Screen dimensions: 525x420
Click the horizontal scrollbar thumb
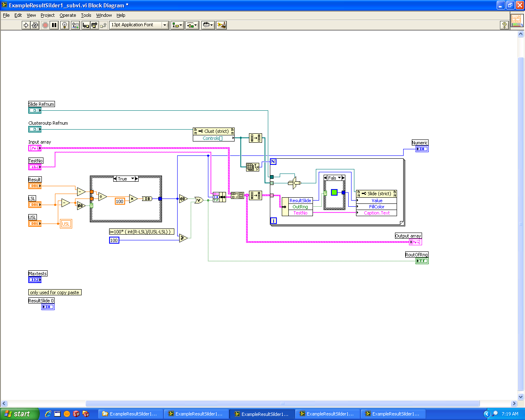(x=282, y=404)
